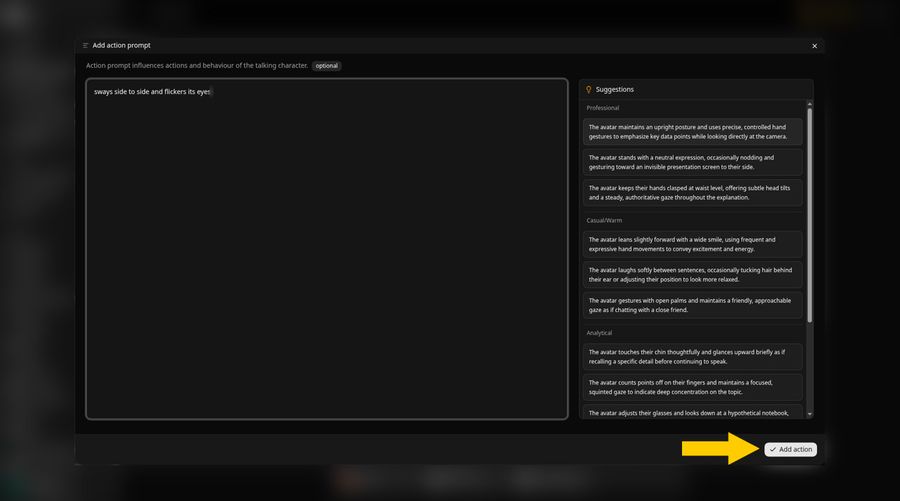This screenshot has width=900, height=501.
Task: Click the suggestions scrollbar up arrow
Action: pyautogui.click(x=810, y=104)
